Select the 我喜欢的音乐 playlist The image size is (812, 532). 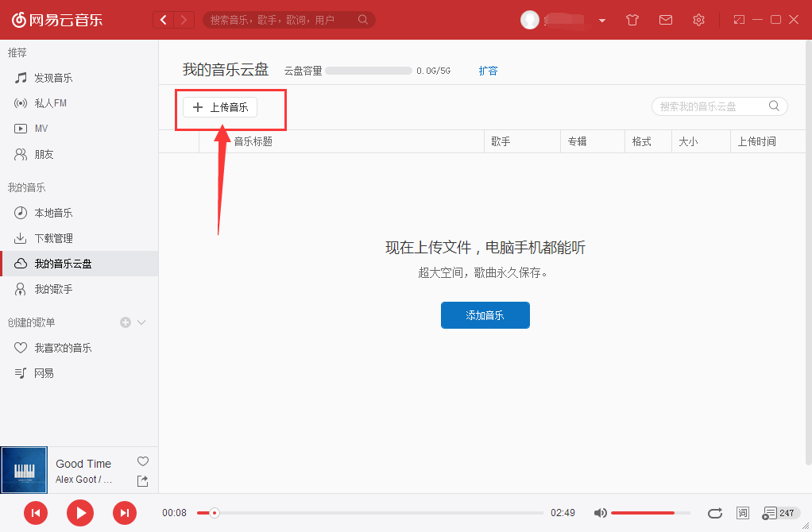63,347
